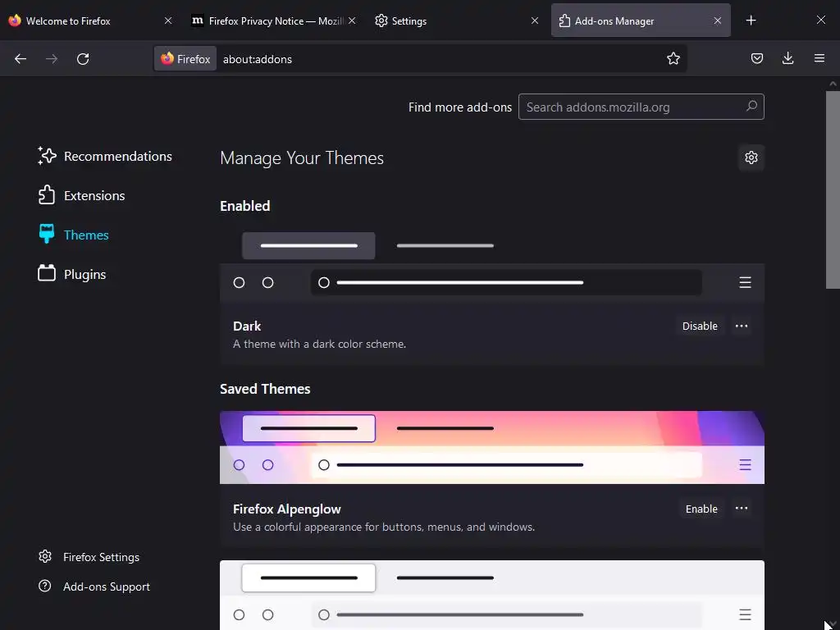This screenshot has width=840, height=630.
Task: Click the Manage Your Themes heading
Action: click(302, 158)
